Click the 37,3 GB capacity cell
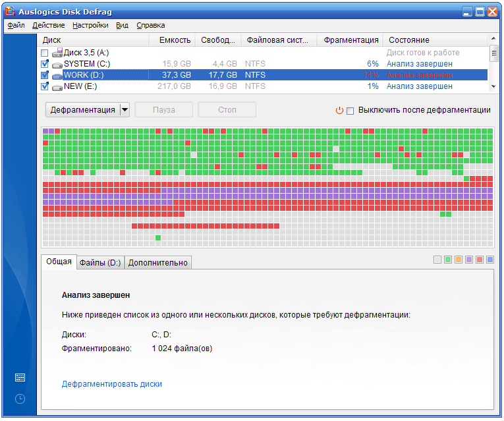504x421 pixels. tap(177, 75)
